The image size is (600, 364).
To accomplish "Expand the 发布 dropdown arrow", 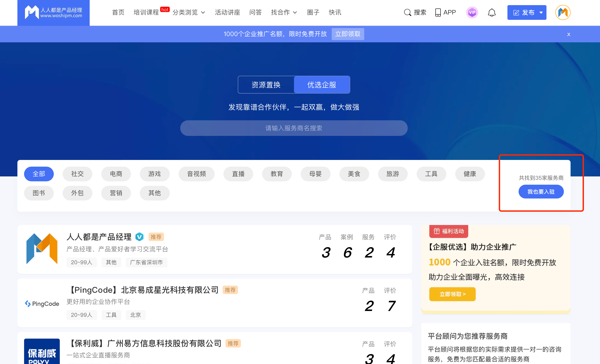I will coord(541,13).
